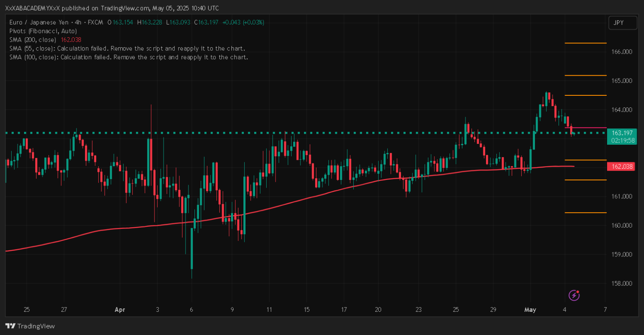The width and height of the screenshot is (644, 335).
Task: Open the JPY currency selector
Action: [x=623, y=23]
